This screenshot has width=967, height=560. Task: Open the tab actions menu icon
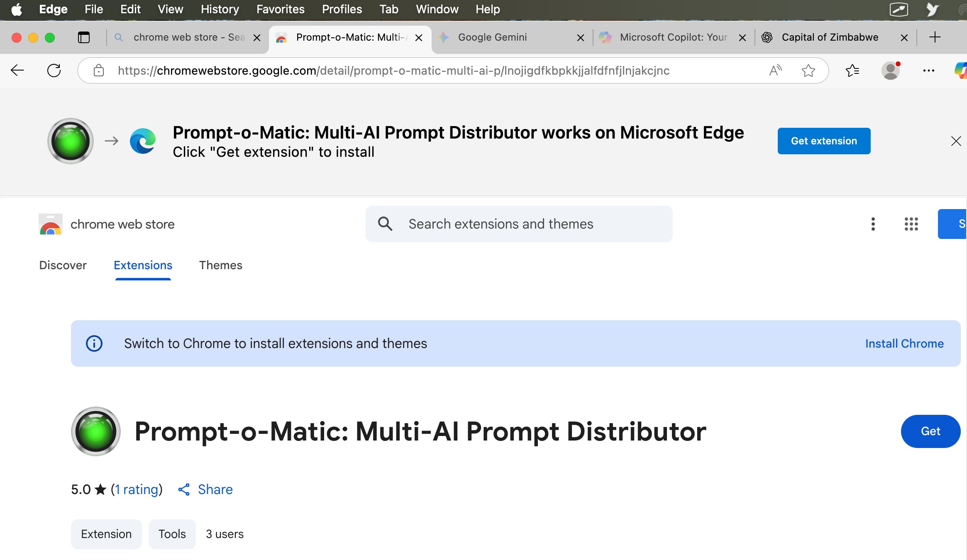84,37
